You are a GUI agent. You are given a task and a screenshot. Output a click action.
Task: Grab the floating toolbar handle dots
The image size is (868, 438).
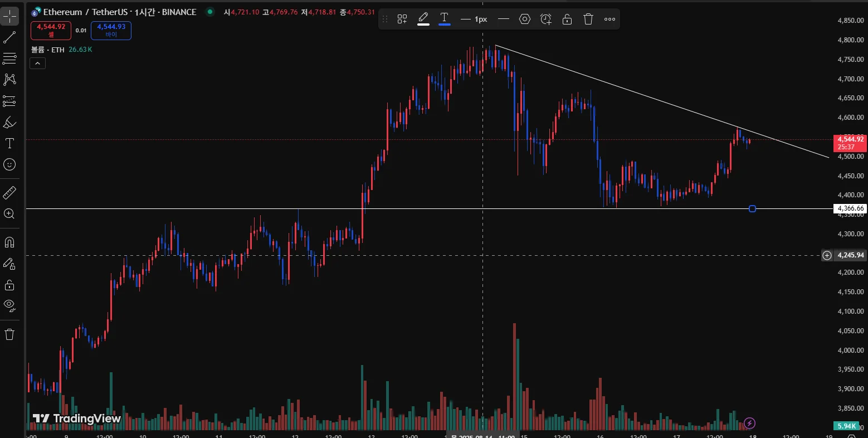click(385, 19)
